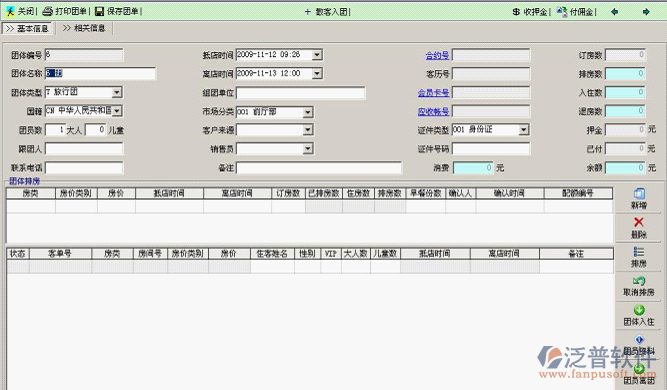Click the 团体入住 green check-in icon
This screenshot has height=390, width=667.
point(639,310)
